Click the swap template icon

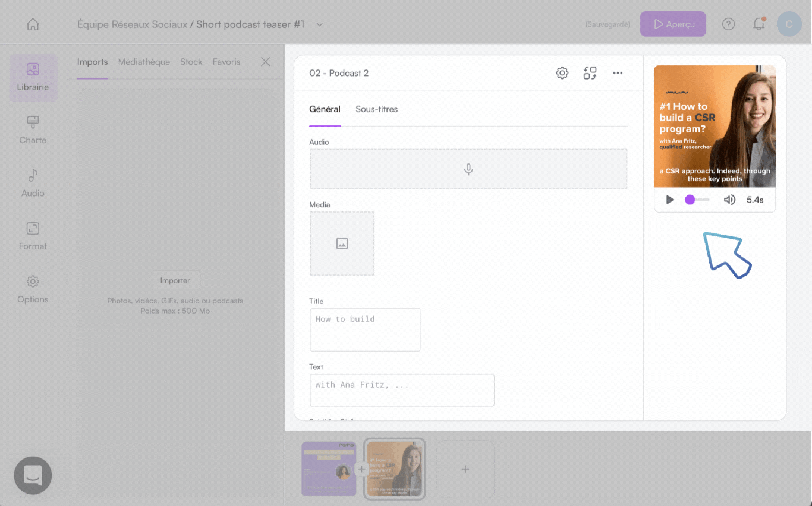click(590, 73)
